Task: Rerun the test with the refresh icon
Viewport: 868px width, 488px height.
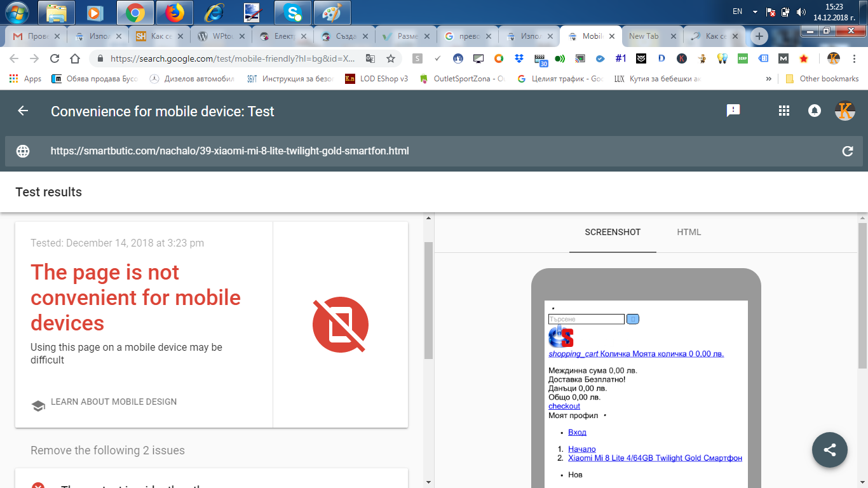Action: tap(847, 151)
